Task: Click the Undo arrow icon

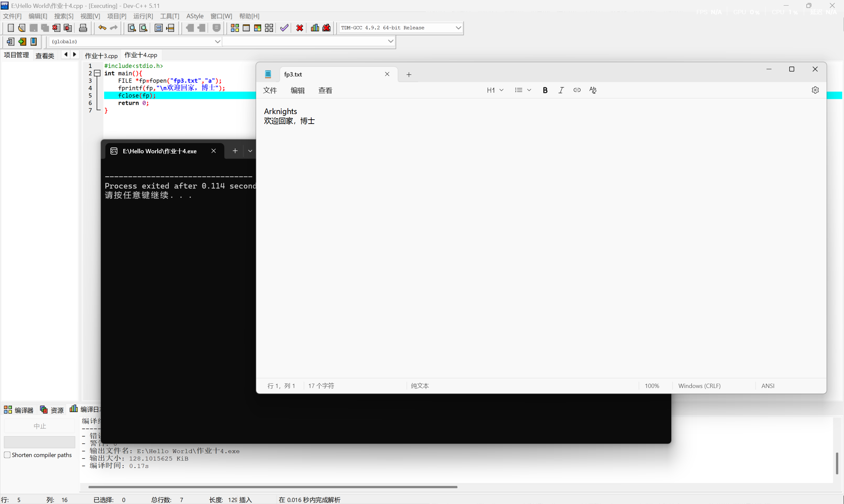Action: (x=102, y=28)
